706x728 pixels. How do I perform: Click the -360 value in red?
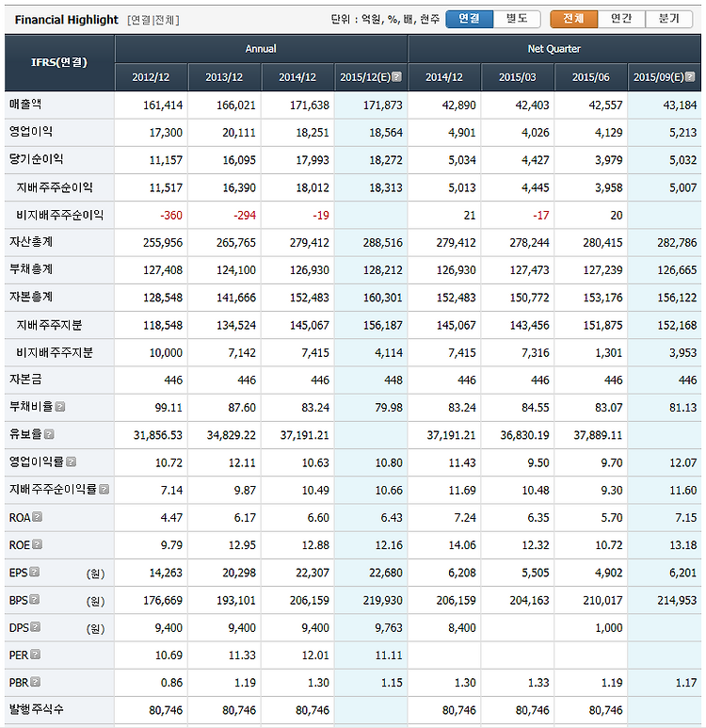pyautogui.click(x=171, y=216)
